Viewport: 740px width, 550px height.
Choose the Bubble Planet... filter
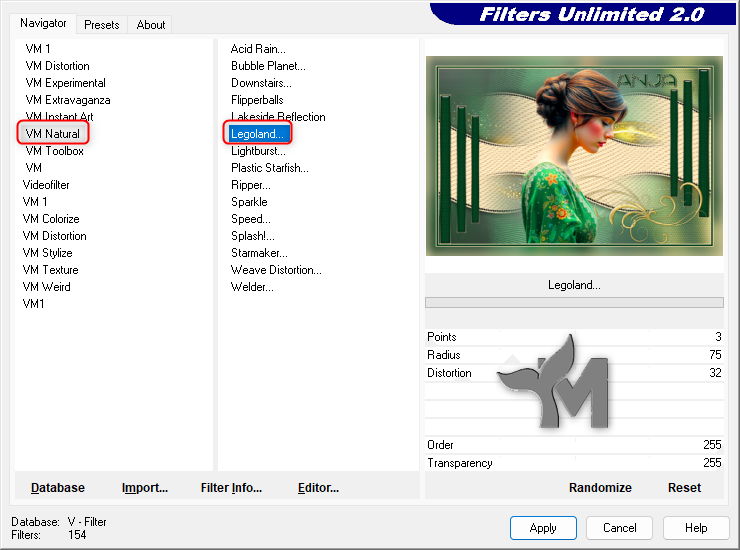point(268,66)
